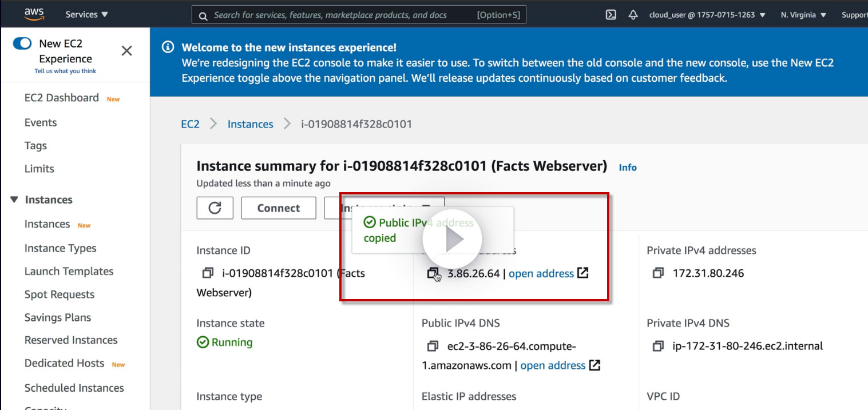Copy the private IPv4 address 172.31.80.246
This screenshot has height=410, width=868.
click(658, 273)
